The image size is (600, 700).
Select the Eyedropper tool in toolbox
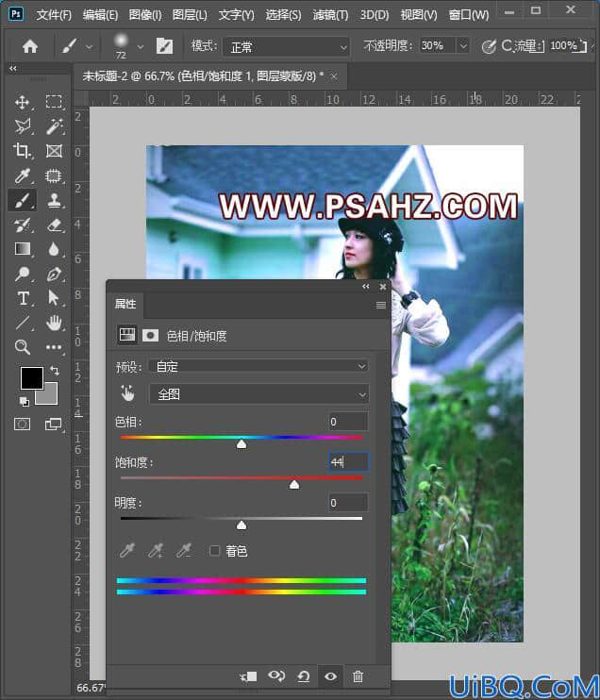[23, 175]
